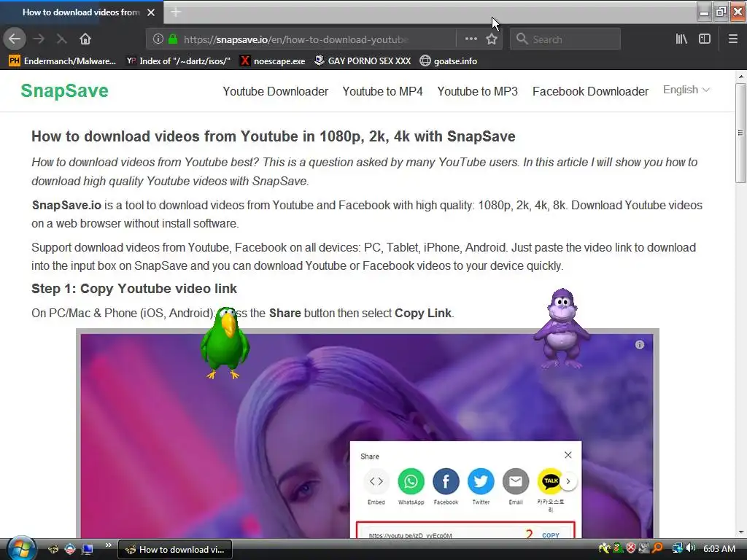Open the noescape.exe bookmark
The width and height of the screenshot is (747, 560).
pyautogui.click(x=273, y=61)
